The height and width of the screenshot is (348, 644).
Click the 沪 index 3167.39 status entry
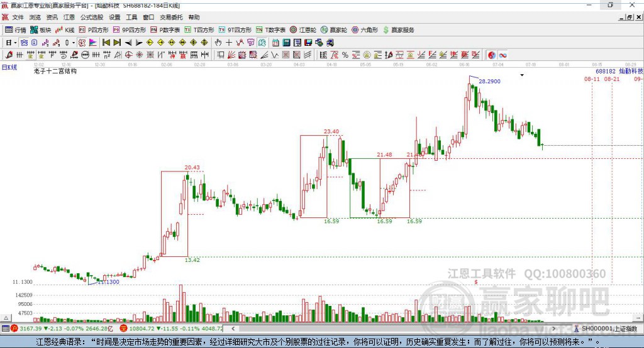click(x=62, y=329)
